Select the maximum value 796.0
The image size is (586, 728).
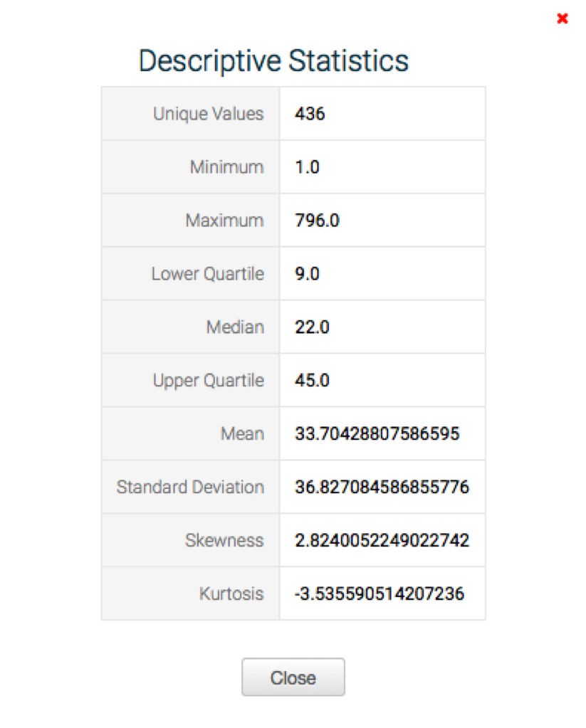click(317, 220)
